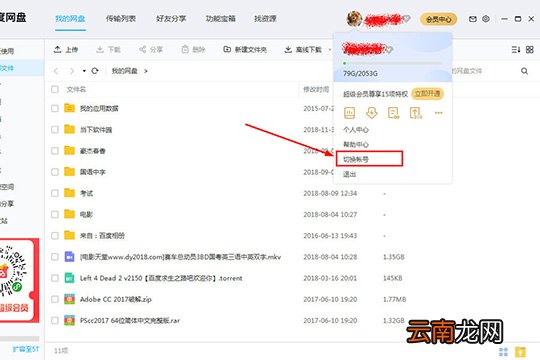The image size is (540, 360).
Task: Click the blue grid icon in status bar
Action: pos(503,352)
